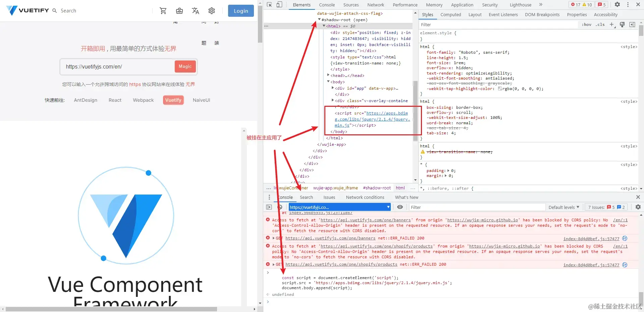This screenshot has width=644, height=312.
Task: Open the DevTools three-dot customize menu
Action: tap(628, 5)
